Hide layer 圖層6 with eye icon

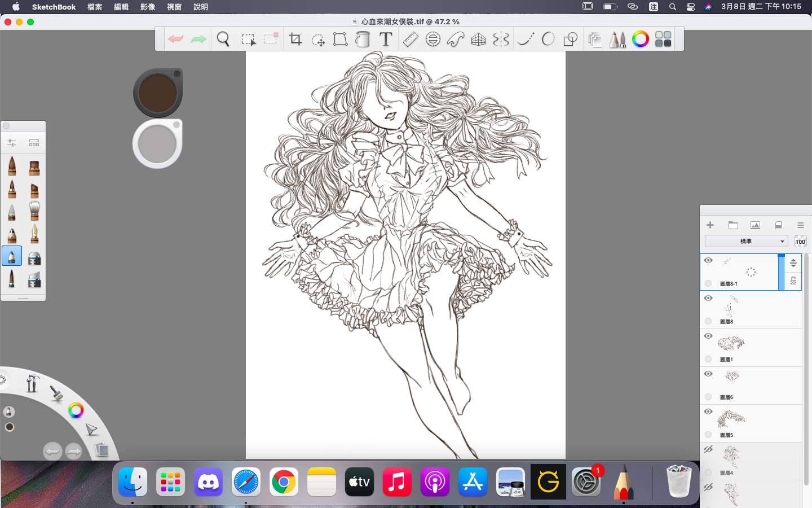coord(708,374)
